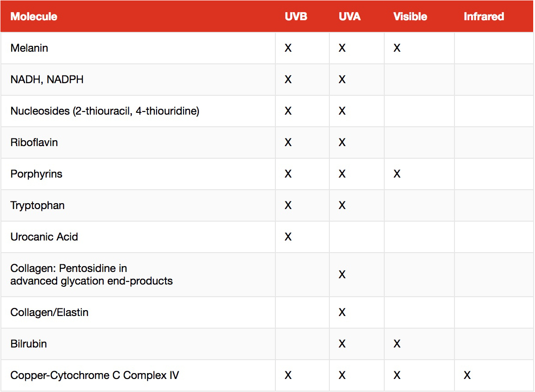
Task: Click the NADH, NADPH row label
Action: pos(47,80)
